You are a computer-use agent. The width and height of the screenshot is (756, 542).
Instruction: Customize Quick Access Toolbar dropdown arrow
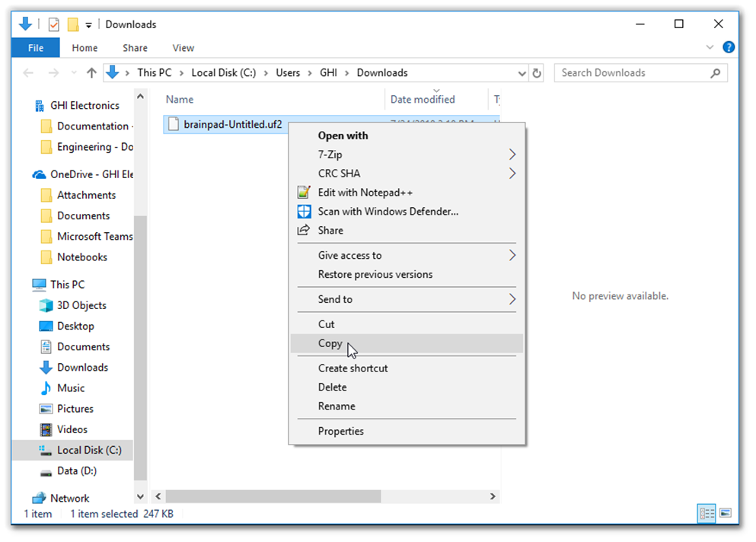[89, 25]
